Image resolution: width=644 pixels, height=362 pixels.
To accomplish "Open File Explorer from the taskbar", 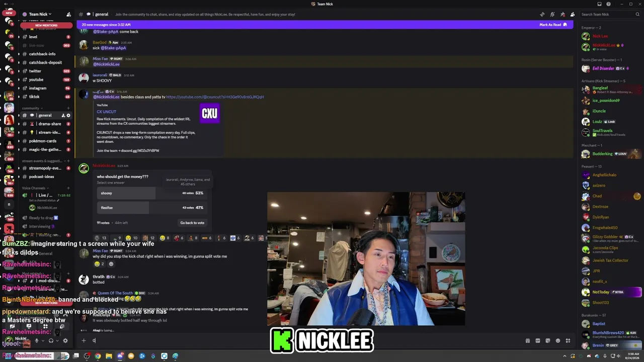I will pyautogui.click(x=109, y=356).
